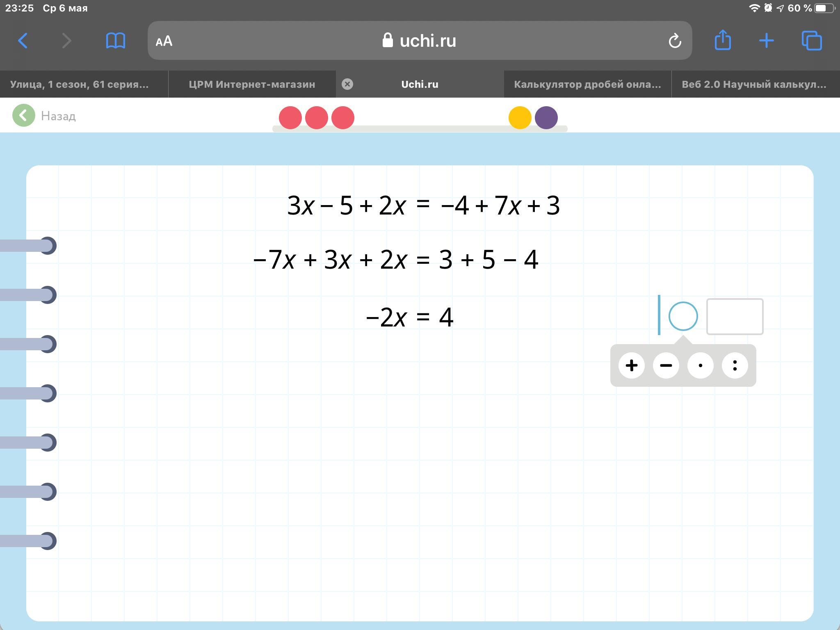
Task: Click the purple progress circle
Action: (546, 118)
